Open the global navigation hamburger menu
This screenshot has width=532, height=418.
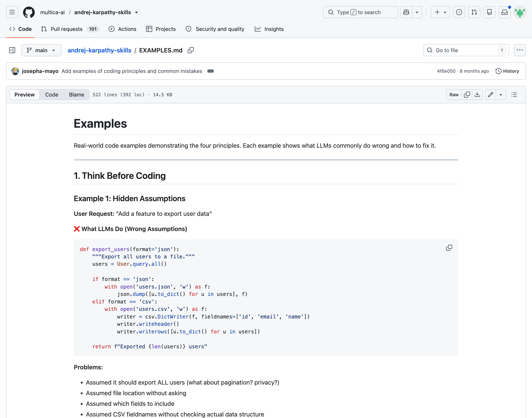pyautogui.click(x=12, y=12)
